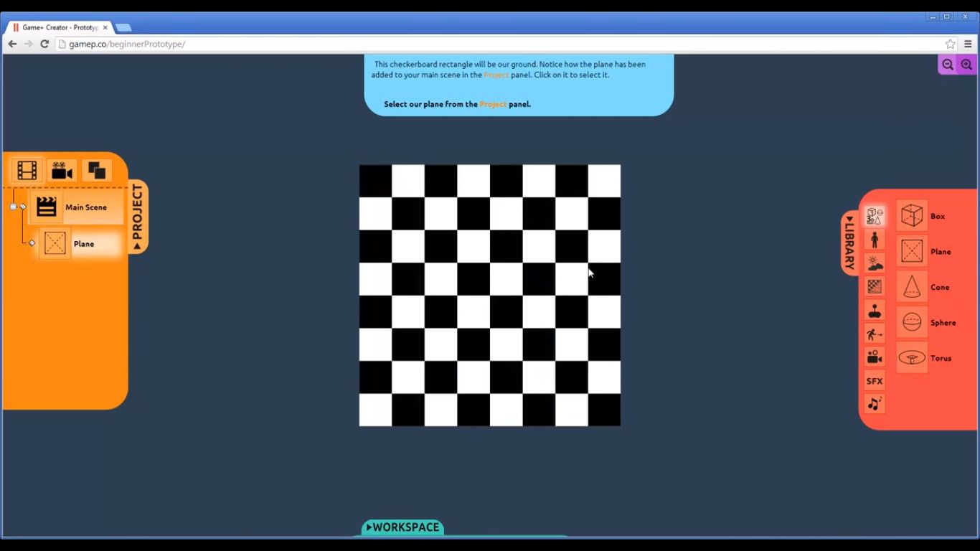Select the joystick controls icon in Library
Viewport: 980px width, 551px height.
(x=874, y=309)
